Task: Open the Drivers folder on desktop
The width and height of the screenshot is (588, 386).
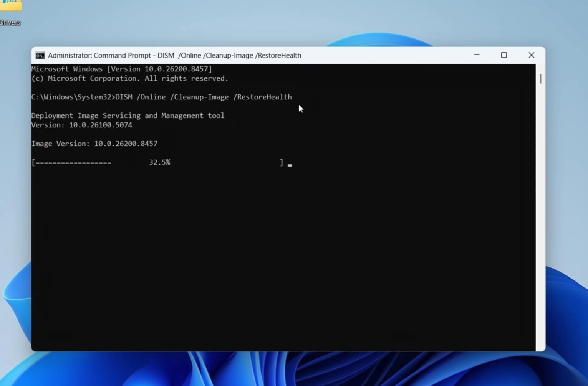Action: tap(10, 13)
